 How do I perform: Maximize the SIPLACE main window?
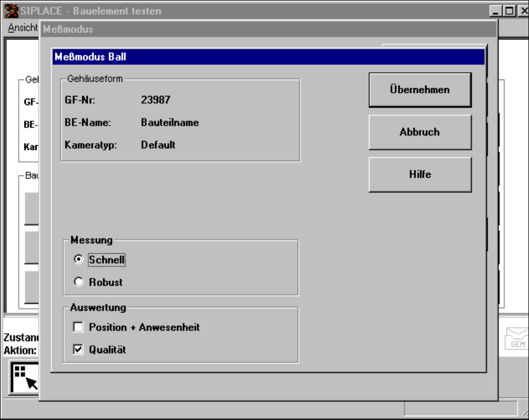tap(509, 11)
